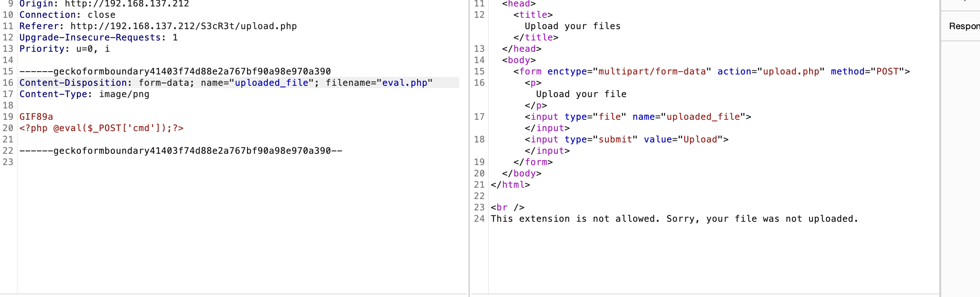
Task: Click the 'Priority: u=0, i' header line
Action: (x=64, y=49)
